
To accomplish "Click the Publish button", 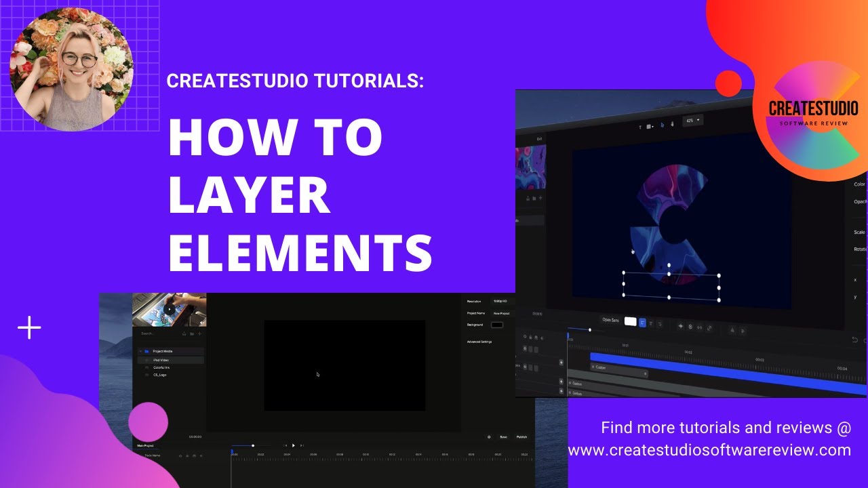I will 521,437.
